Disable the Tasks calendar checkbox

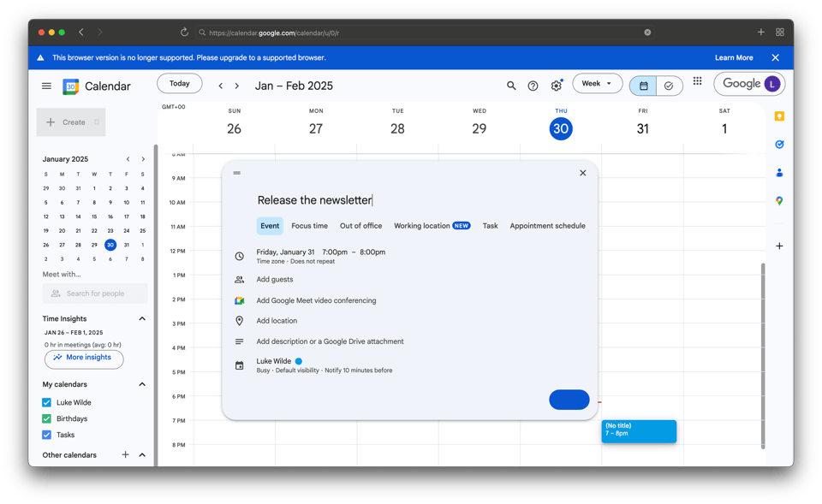click(47, 435)
